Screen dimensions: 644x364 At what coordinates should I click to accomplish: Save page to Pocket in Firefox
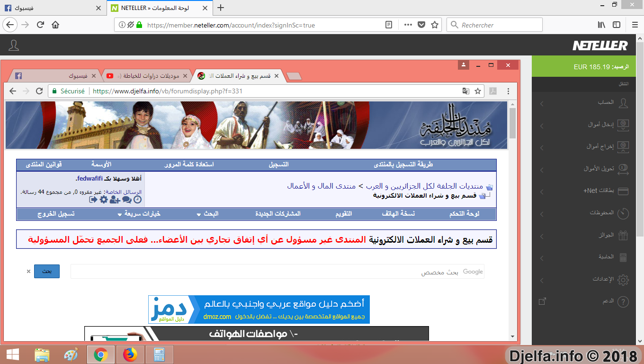click(421, 25)
